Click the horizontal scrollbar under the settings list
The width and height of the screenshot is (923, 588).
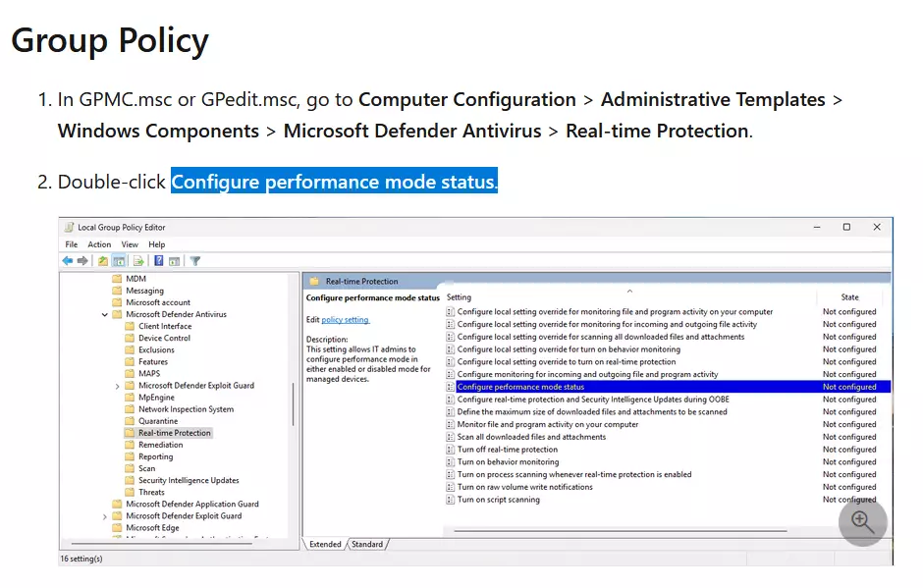click(x=621, y=531)
